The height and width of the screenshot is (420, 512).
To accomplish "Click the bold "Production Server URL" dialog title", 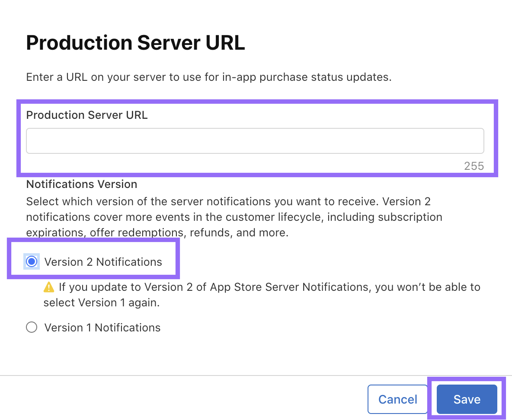I will click(135, 43).
